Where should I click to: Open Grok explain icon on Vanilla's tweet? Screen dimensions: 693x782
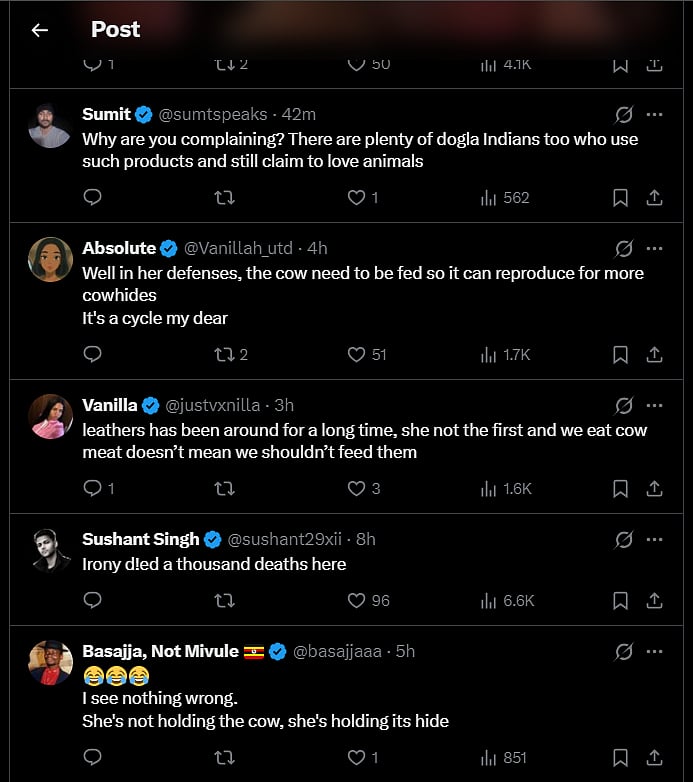(624, 405)
